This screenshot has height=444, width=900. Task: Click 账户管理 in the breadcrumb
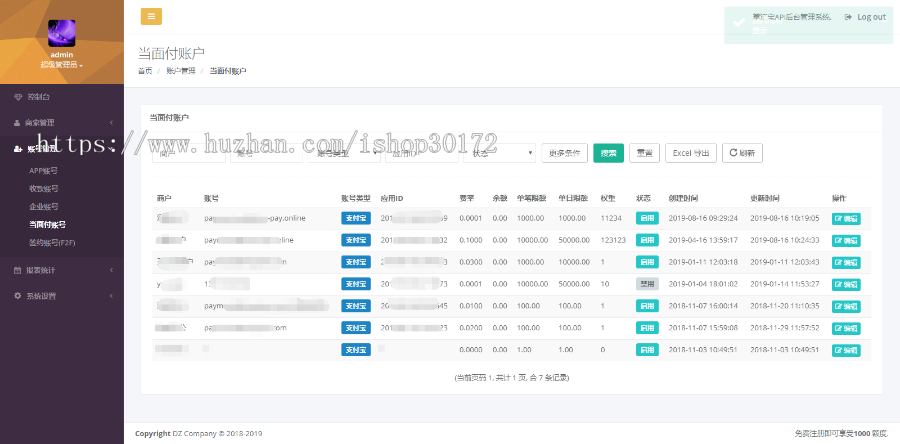(x=181, y=71)
